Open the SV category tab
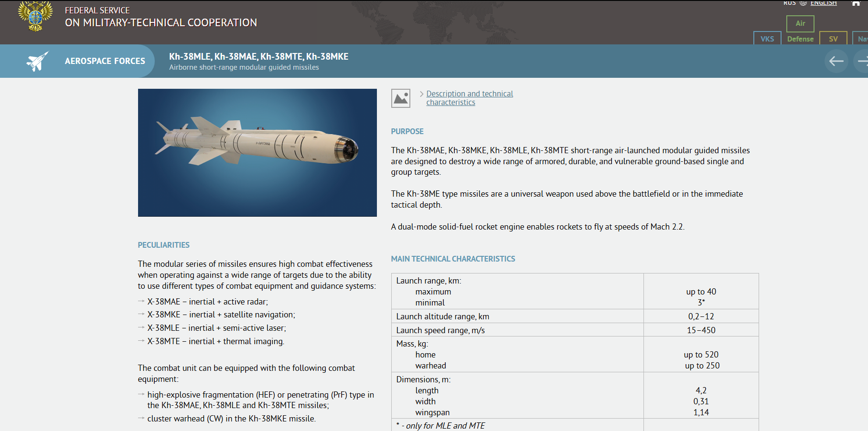This screenshot has width=868, height=431. pyautogui.click(x=833, y=39)
